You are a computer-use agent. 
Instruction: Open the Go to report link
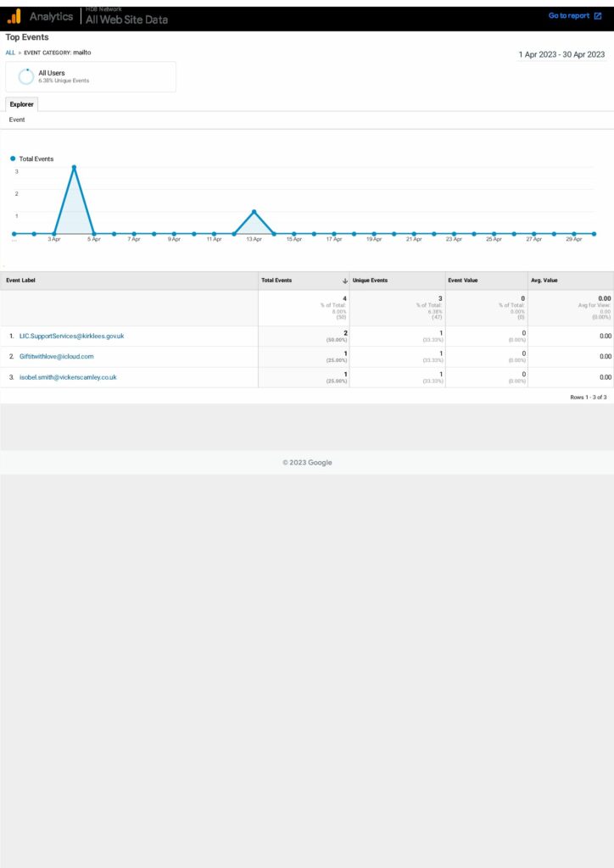569,16
